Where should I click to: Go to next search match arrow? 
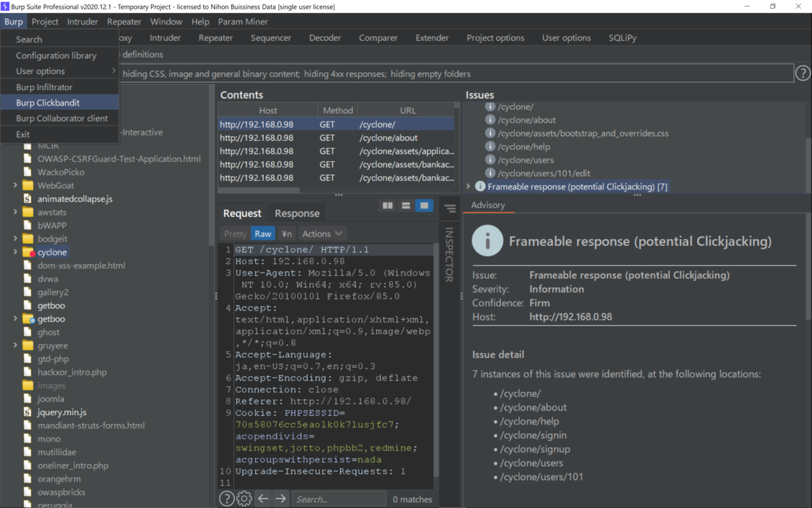coord(281,499)
